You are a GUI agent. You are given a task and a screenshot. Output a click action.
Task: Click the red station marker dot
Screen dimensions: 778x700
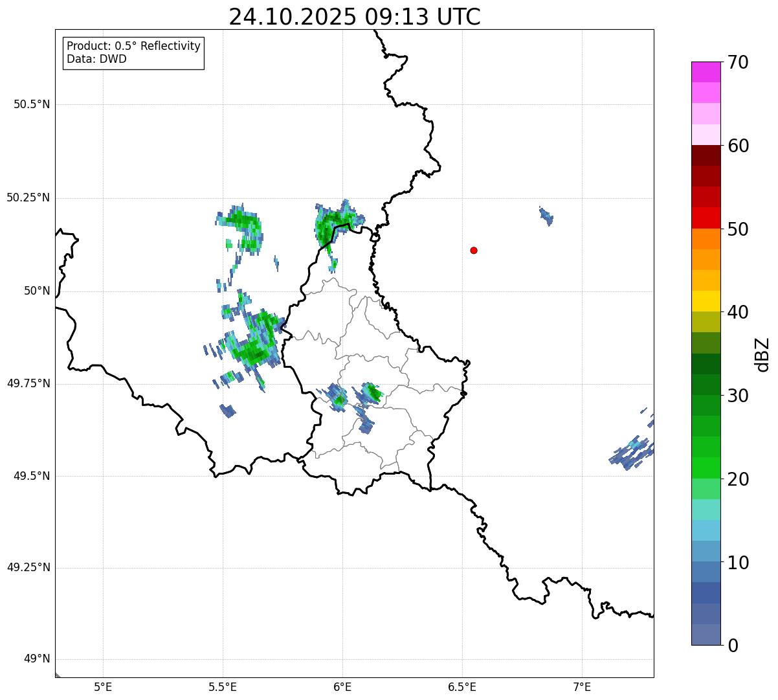coord(474,250)
